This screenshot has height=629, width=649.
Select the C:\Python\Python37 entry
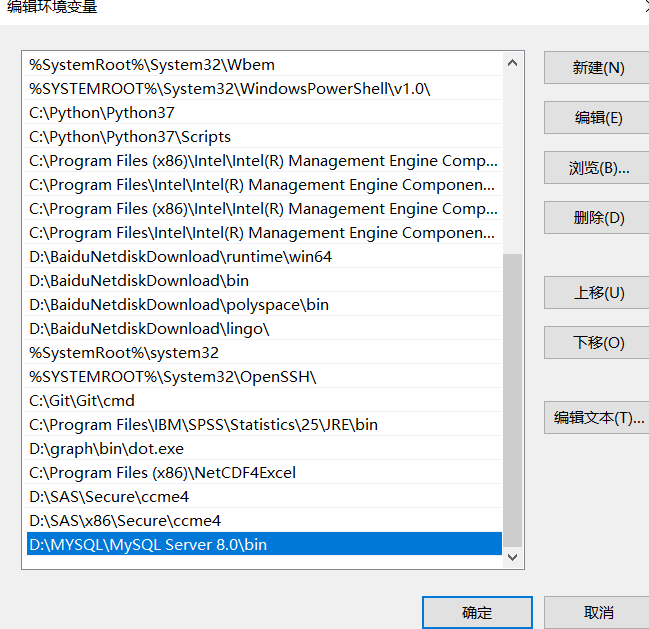coord(262,113)
